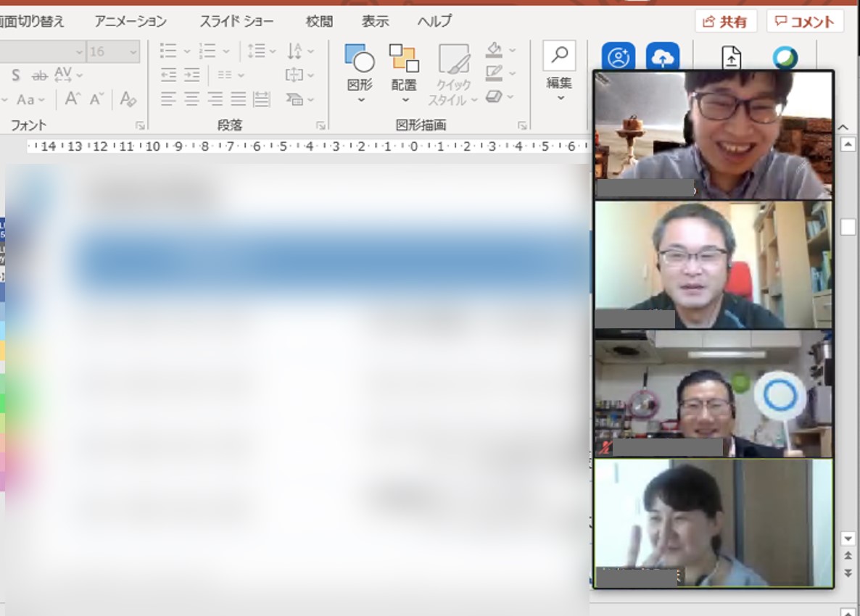Expand the bullet list dropdown arrow
This screenshot has height=616, width=860.
pyautogui.click(x=187, y=51)
